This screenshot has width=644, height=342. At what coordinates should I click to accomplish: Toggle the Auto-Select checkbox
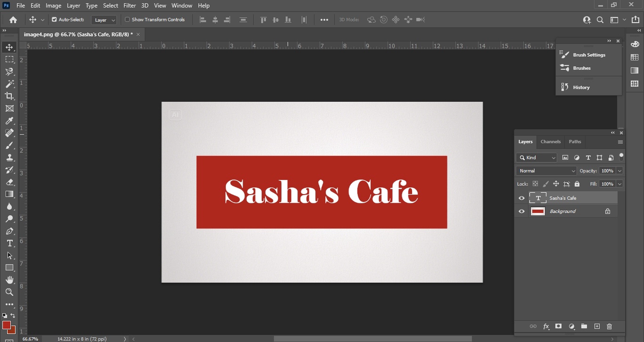(x=54, y=20)
